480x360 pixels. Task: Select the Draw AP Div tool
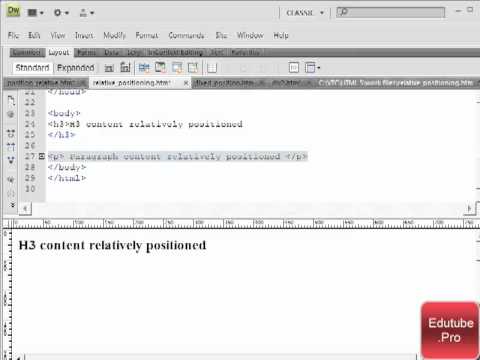(x=125, y=68)
